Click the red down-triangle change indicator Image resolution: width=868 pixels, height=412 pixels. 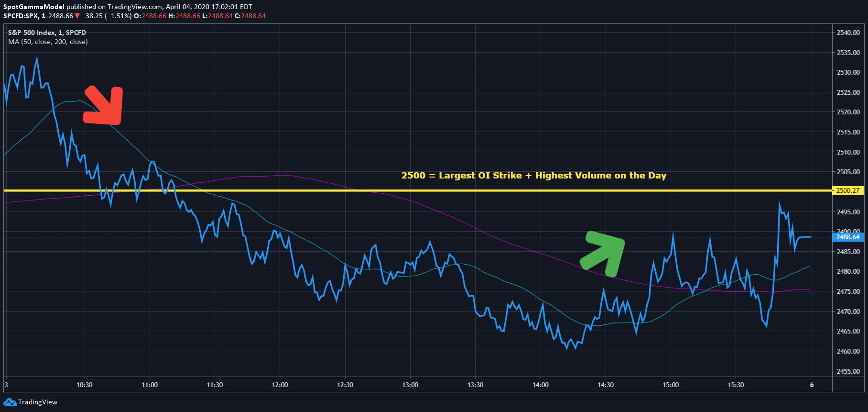(x=77, y=16)
